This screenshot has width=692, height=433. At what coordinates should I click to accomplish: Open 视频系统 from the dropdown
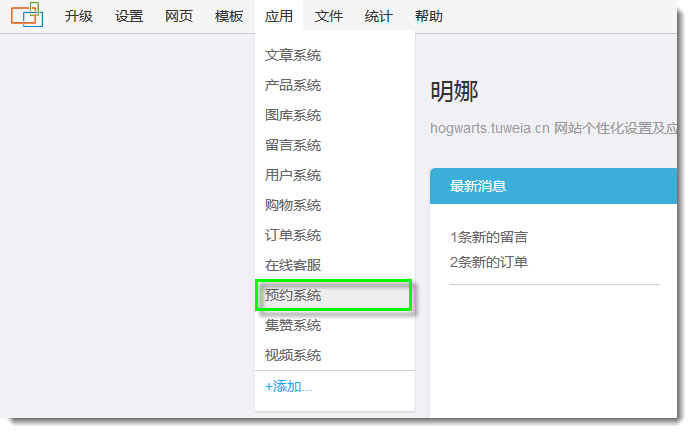click(x=293, y=356)
